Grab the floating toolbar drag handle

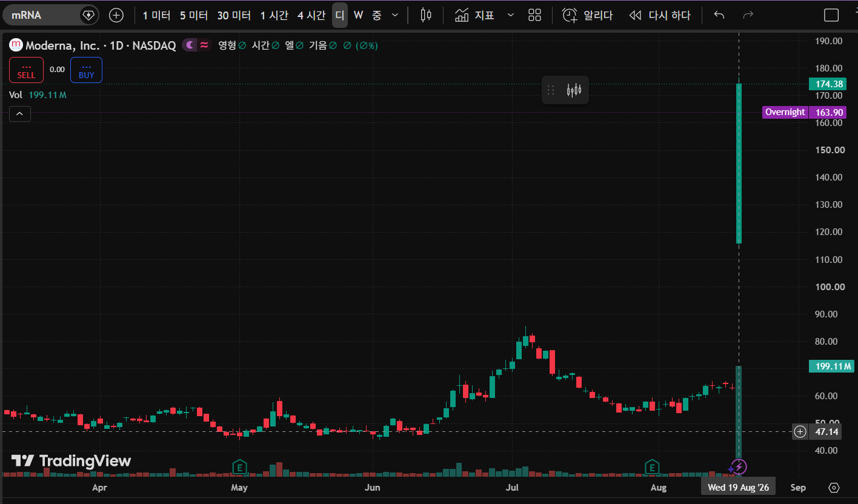[551, 90]
